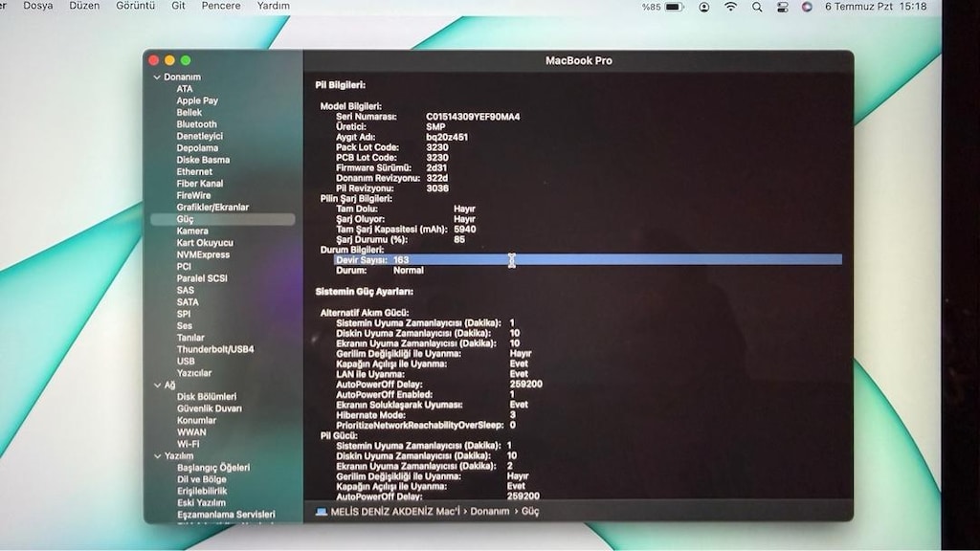Click the Durum value Normal
Image resolution: width=980 pixels, height=551 pixels.
pyautogui.click(x=408, y=271)
